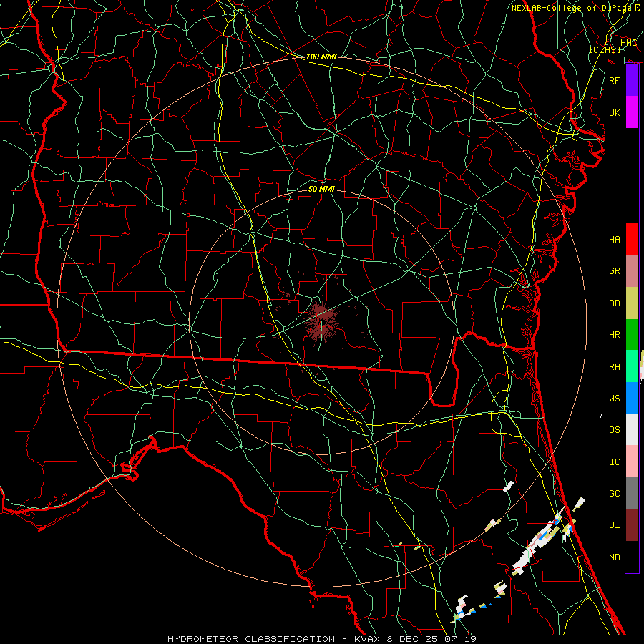This screenshot has width=644, height=644.
Task: Select the GC gray legend swatch
Action: coord(632,493)
